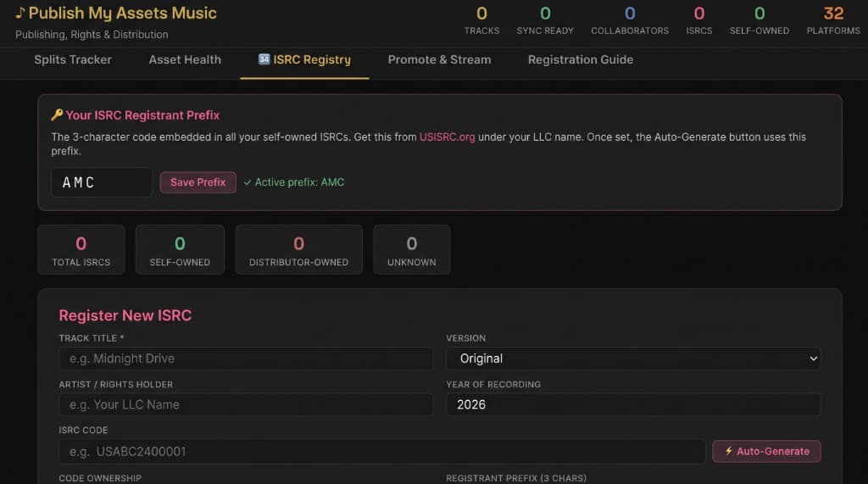This screenshot has width=868, height=484.
Task: Click the checkmark next to Active prefix
Action: point(248,182)
